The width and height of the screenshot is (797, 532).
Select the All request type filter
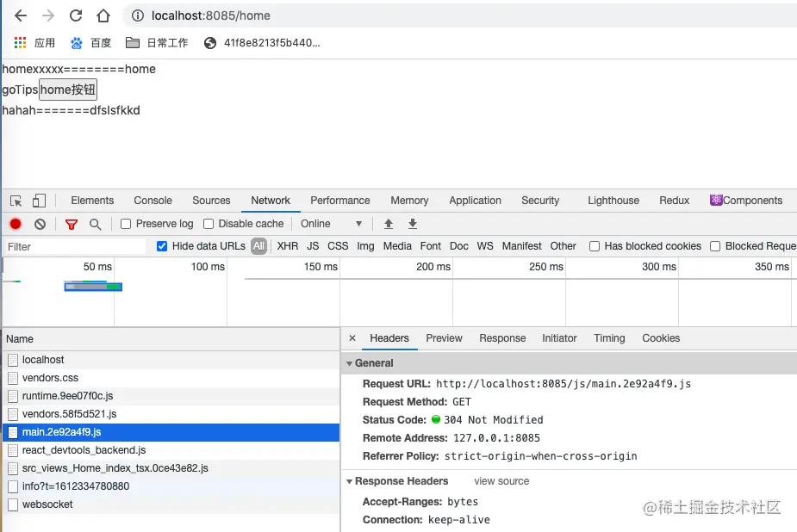coord(258,246)
